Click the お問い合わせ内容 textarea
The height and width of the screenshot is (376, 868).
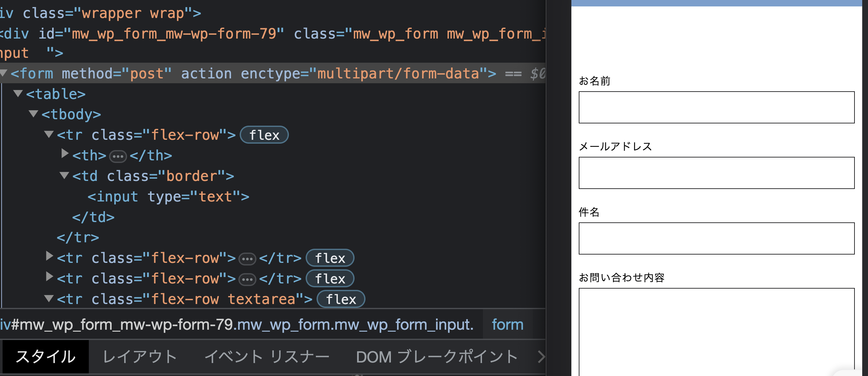[716, 332]
